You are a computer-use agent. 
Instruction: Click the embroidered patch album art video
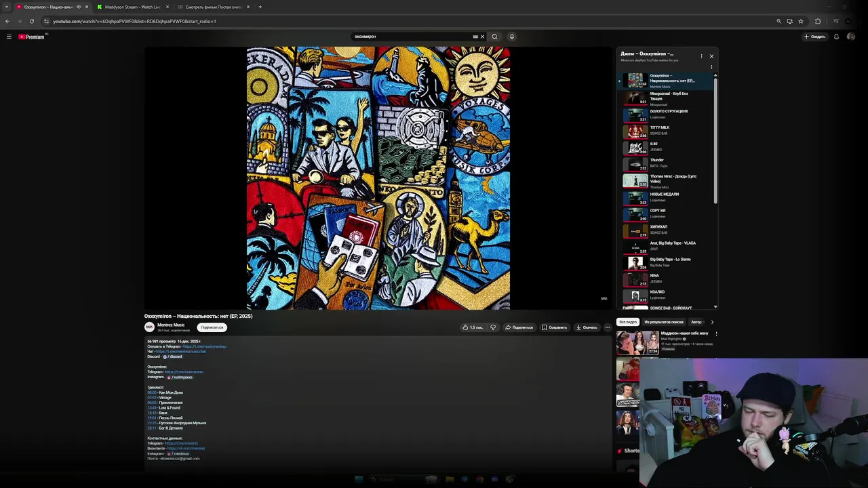pyautogui.click(x=378, y=178)
